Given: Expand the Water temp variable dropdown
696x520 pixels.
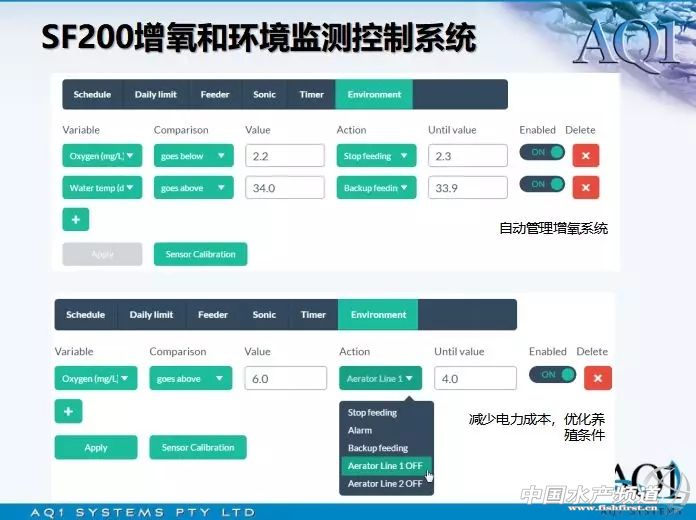Looking at the screenshot, I should [x=102, y=187].
